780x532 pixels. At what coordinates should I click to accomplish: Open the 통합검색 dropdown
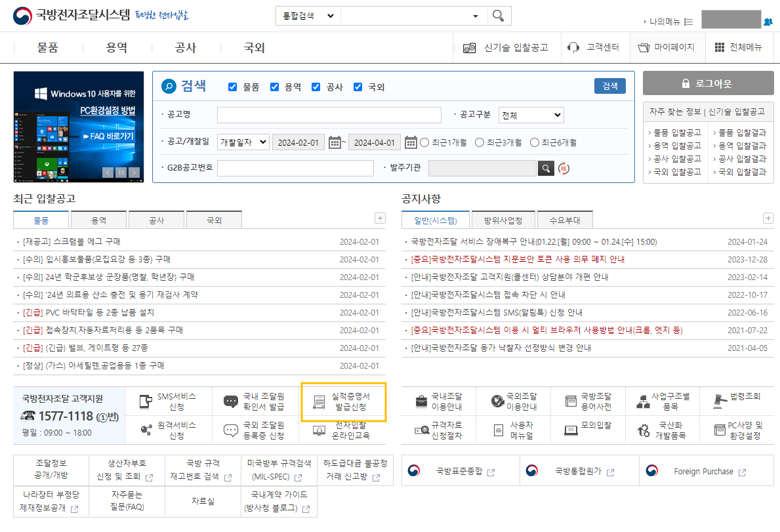[x=308, y=16]
